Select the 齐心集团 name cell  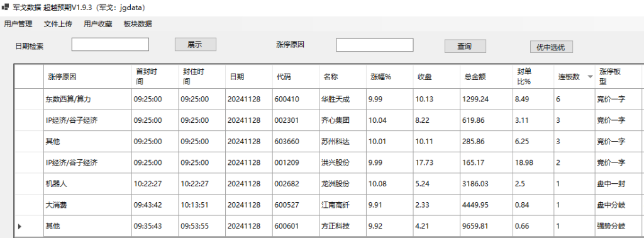[343, 120]
